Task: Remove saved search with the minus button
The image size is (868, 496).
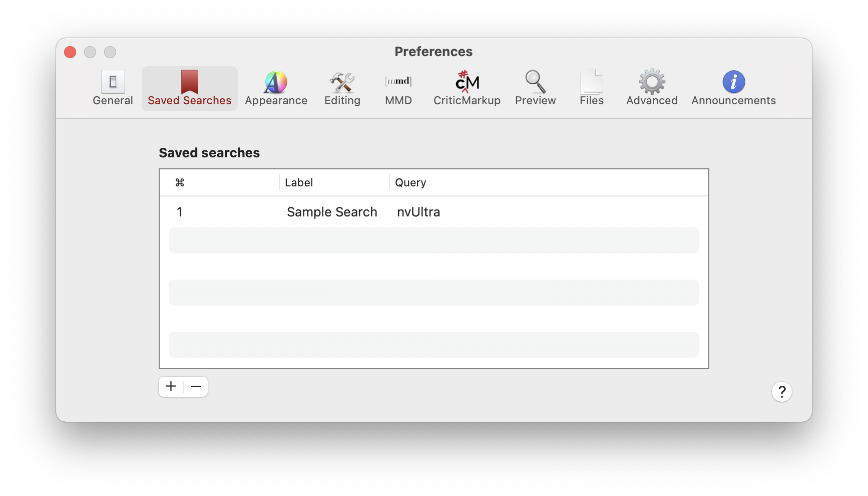Action: pyautogui.click(x=196, y=386)
